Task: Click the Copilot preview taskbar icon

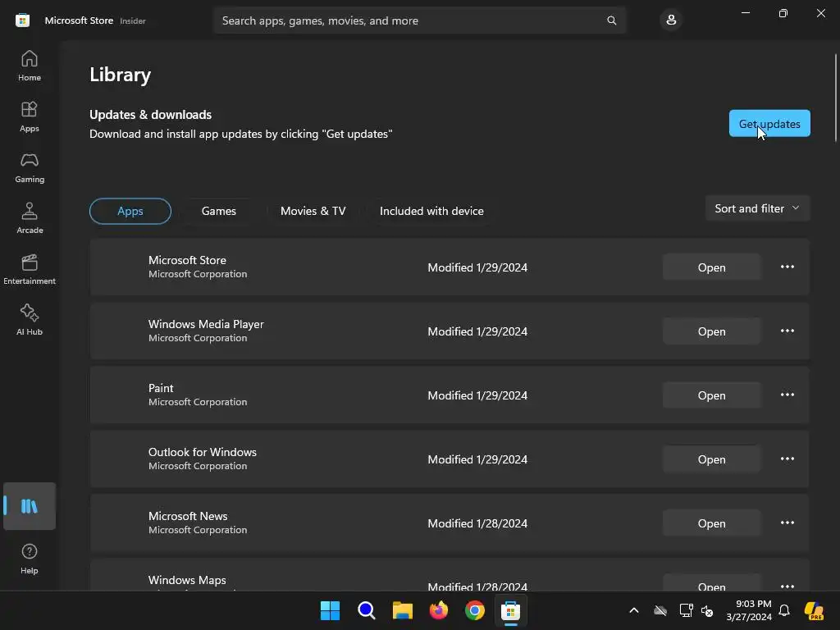Action: pyautogui.click(x=815, y=610)
